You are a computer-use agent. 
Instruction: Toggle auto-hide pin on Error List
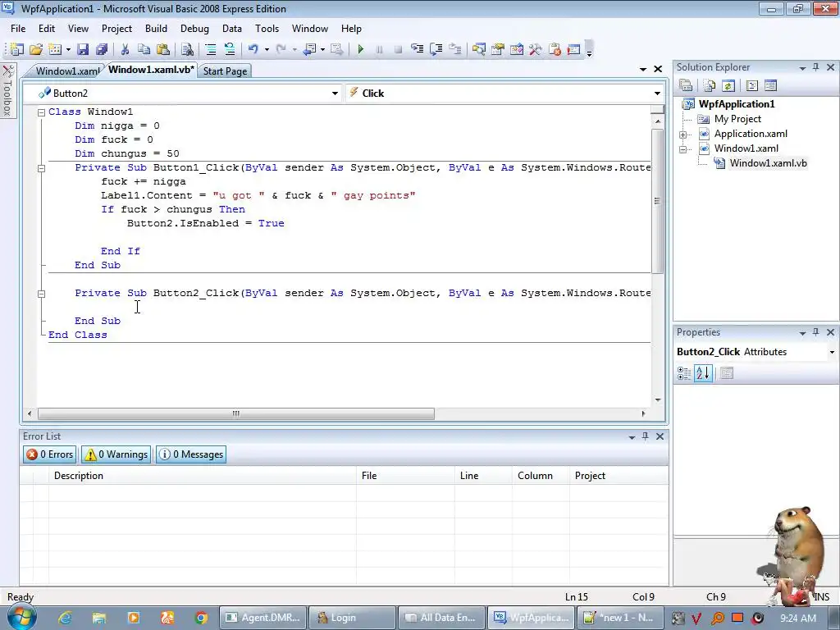point(646,436)
